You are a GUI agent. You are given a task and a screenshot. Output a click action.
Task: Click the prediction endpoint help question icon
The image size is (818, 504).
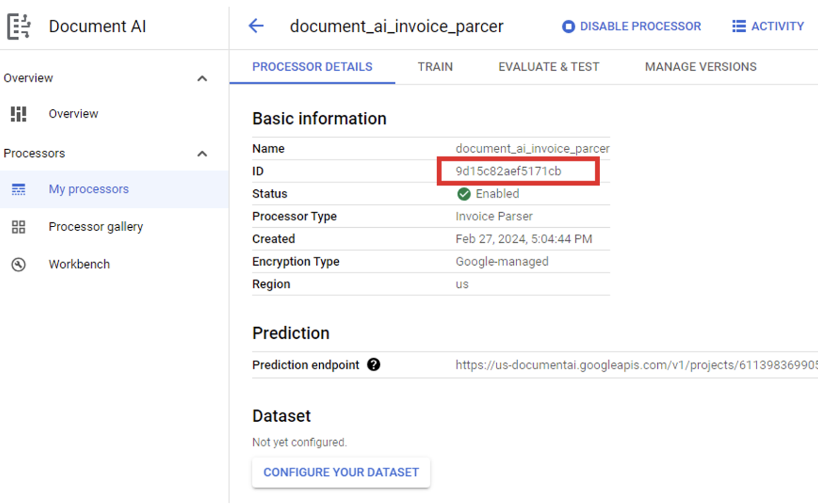(373, 365)
